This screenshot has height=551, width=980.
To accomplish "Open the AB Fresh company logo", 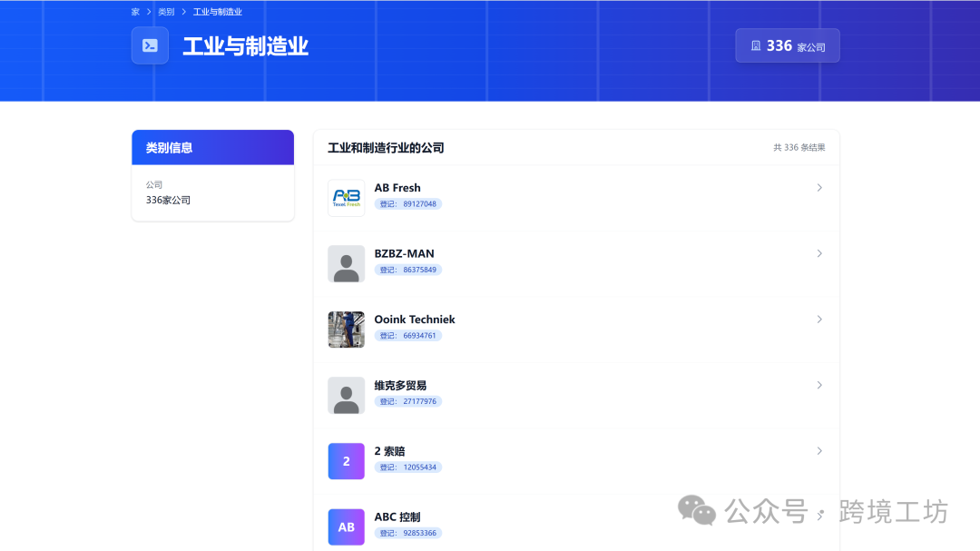I will pos(346,198).
